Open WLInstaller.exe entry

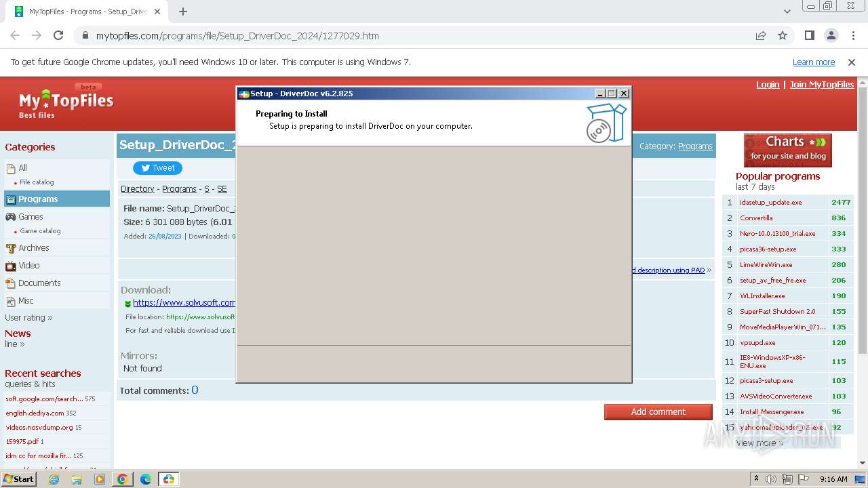[762, 296]
